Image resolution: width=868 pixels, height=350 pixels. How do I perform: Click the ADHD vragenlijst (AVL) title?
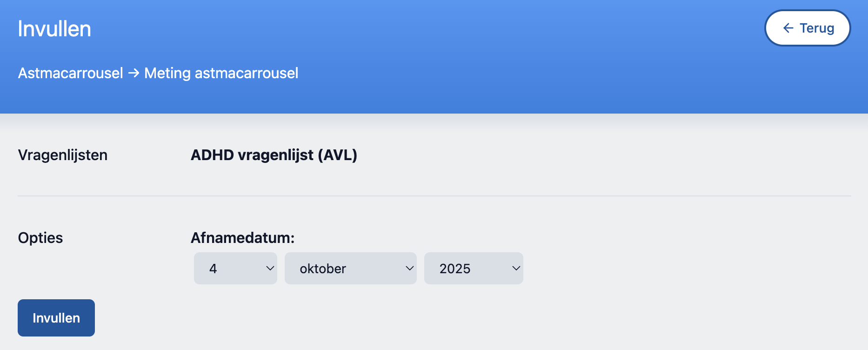click(x=274, y=155)
